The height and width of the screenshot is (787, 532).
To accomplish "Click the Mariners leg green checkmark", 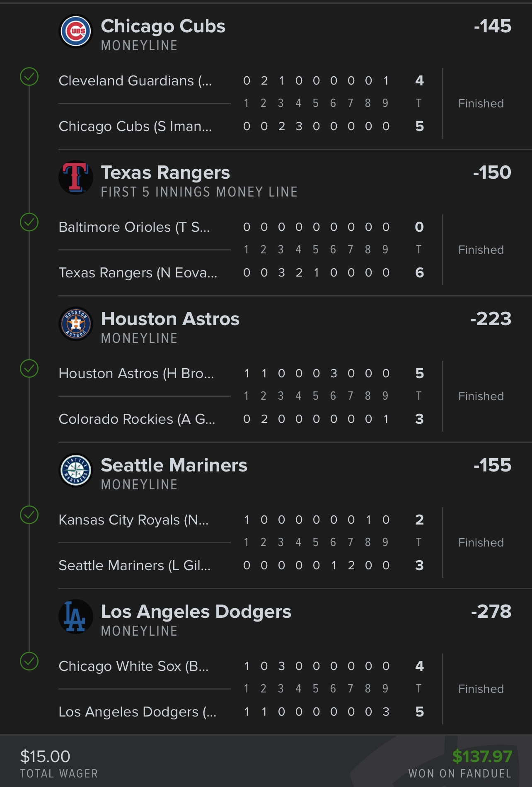I will pos(29,515).
